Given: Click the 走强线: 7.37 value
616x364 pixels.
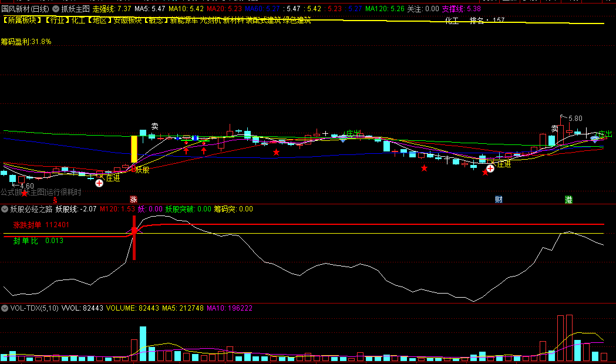Looking at the screenshot, I should click(x=112, y=9).
